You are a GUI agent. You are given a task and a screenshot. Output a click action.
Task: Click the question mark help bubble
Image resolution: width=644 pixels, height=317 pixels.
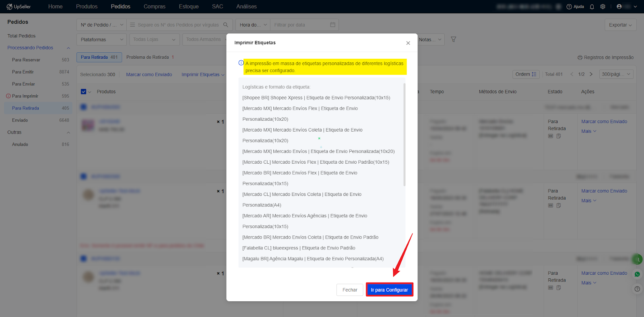[x=637, y=289]
